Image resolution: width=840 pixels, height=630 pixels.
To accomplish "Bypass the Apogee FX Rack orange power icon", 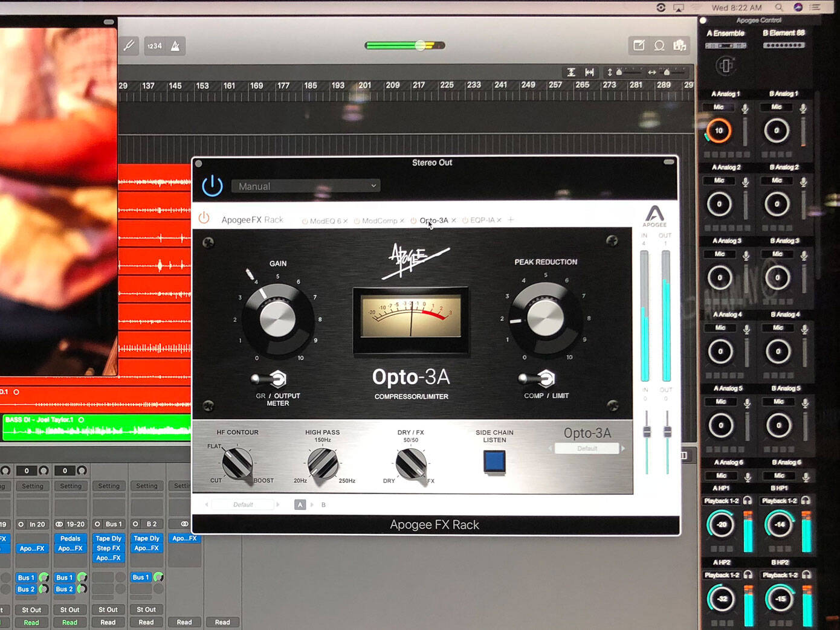I will tap(204, 218).
